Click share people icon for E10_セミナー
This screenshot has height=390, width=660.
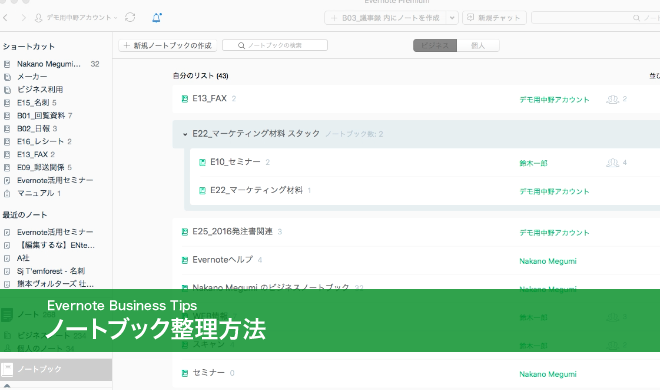click(612, 163)
